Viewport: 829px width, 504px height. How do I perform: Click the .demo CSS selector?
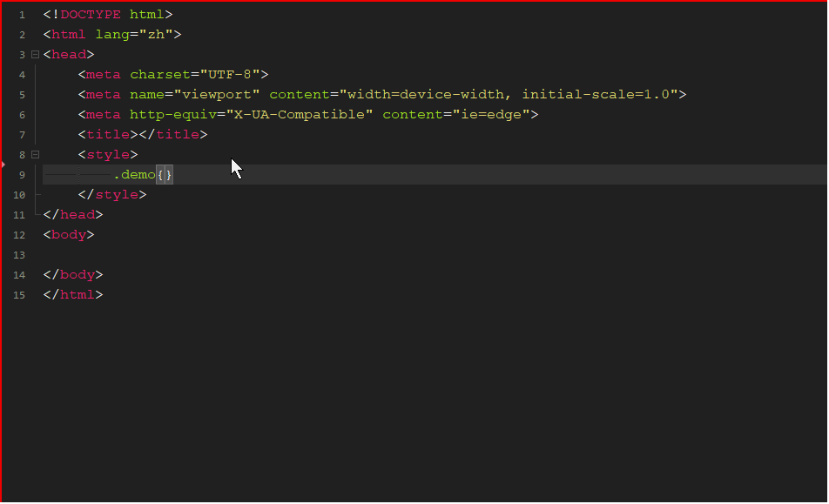(134, 175)
